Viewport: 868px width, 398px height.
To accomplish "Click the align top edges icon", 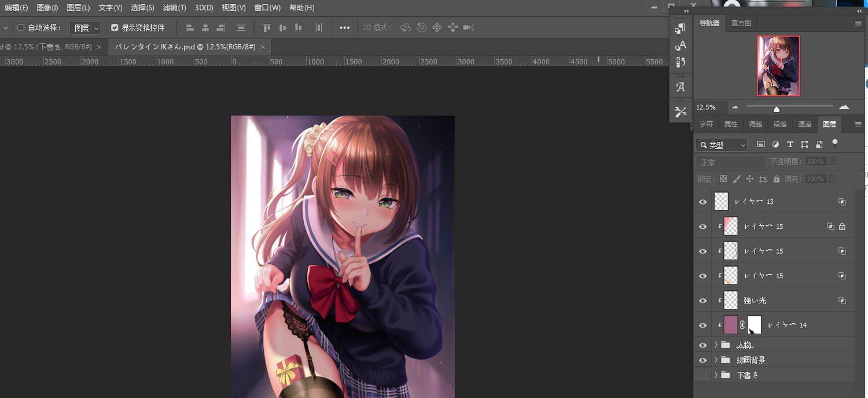I will 267,28.
